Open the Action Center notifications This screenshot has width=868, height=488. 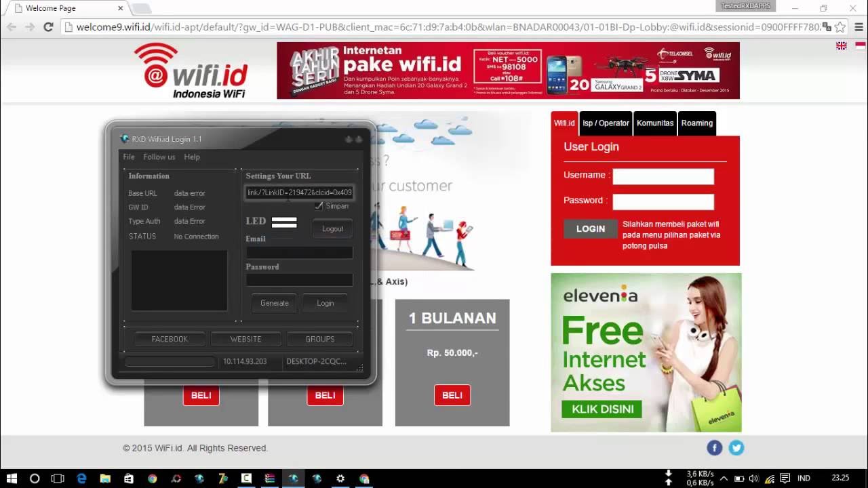785,479
